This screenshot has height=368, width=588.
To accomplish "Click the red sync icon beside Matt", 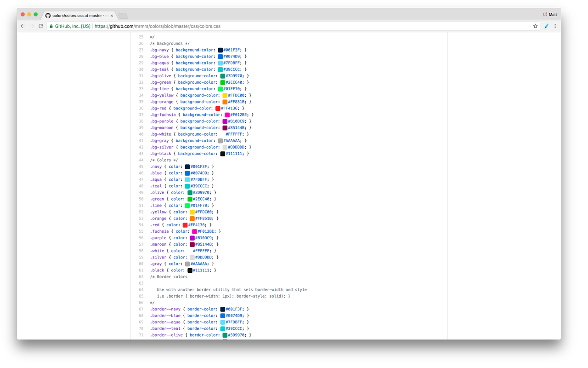I will click(x=545, y=14).
